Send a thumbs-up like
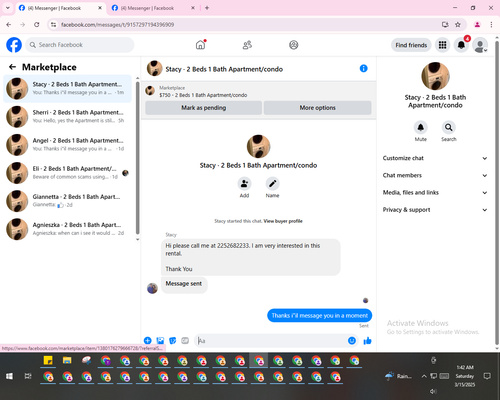The width and height of the screenshot is (500, 400). click(367, 340)
